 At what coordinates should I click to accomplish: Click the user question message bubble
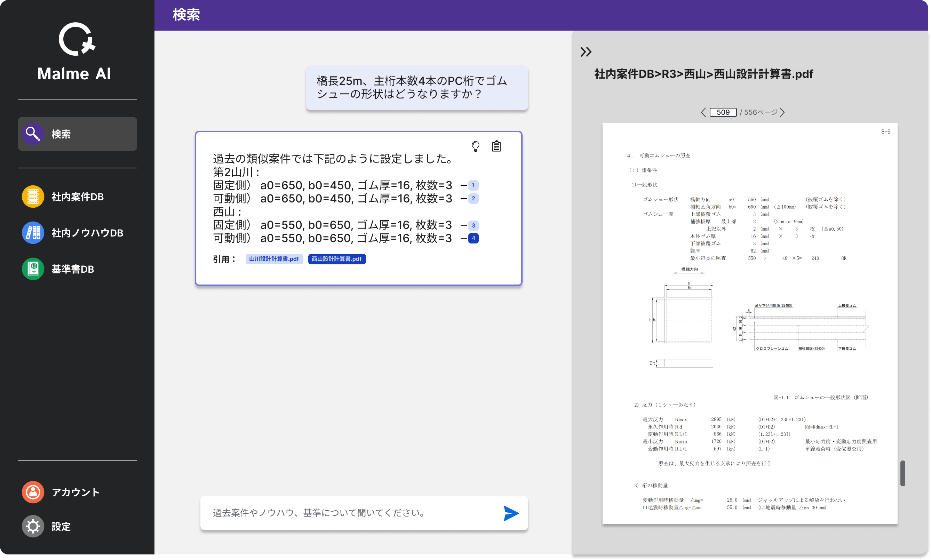tap(417, 88)
